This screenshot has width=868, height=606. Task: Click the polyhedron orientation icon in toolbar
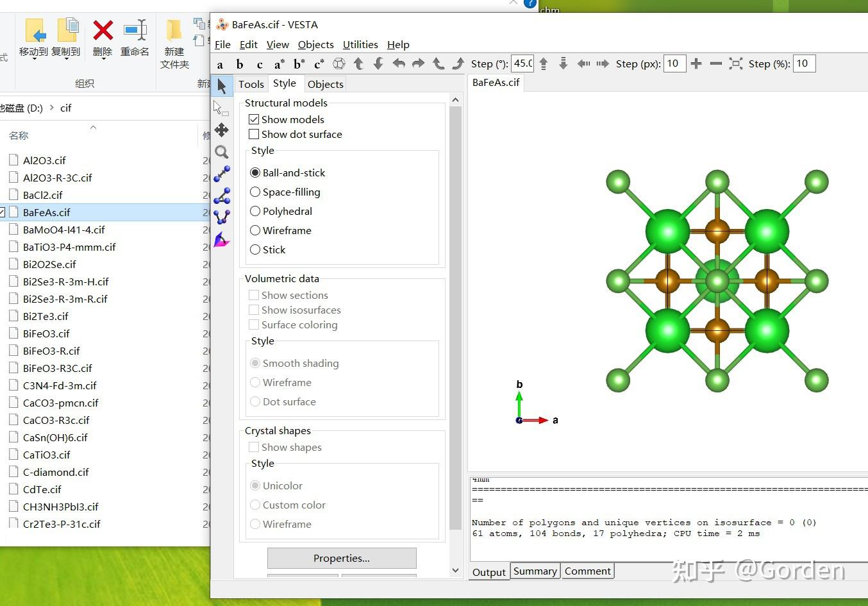pos(339,63)
